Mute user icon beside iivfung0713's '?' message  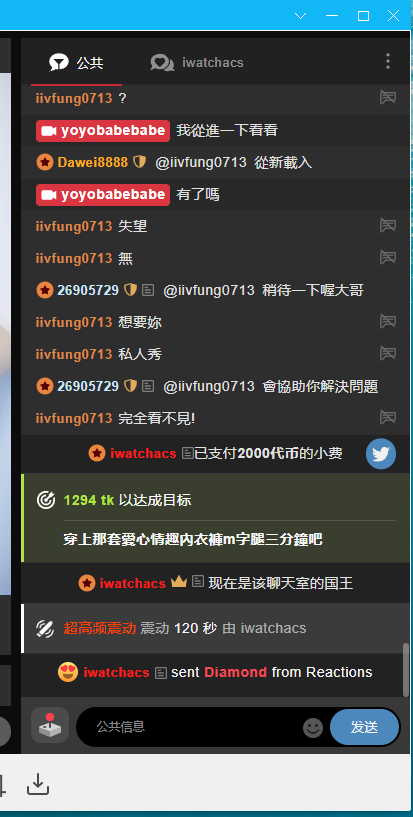pyautogui.click(x=387, y=97)
